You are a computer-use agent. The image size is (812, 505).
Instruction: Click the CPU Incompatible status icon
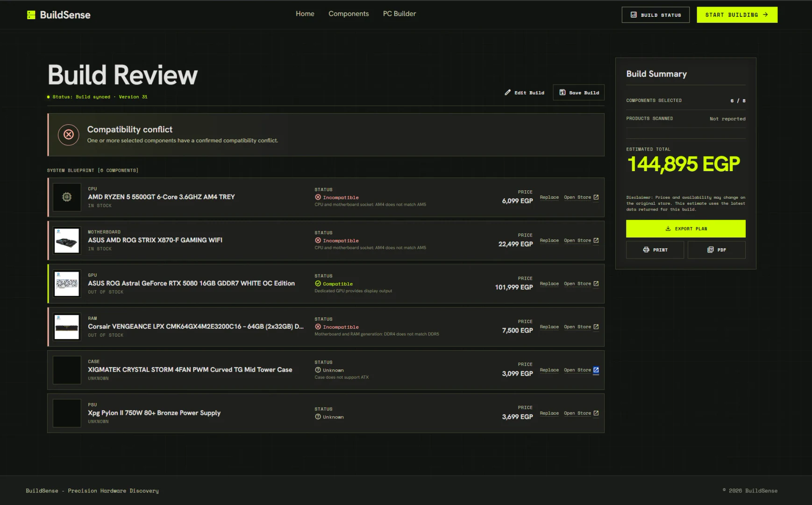point(318,197)
